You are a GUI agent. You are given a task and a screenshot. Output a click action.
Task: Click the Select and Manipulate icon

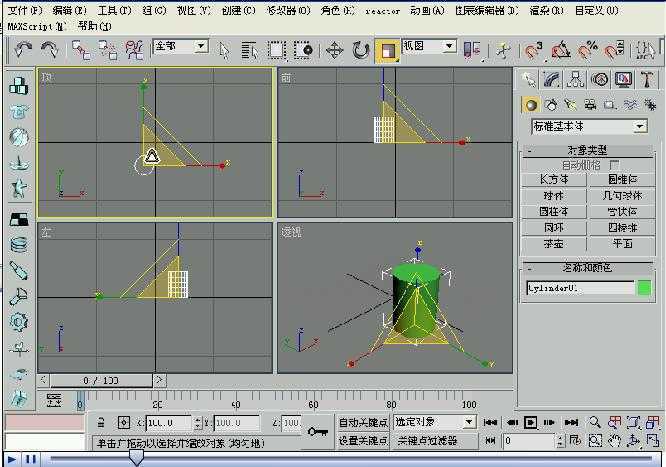(x=504, y=51)
